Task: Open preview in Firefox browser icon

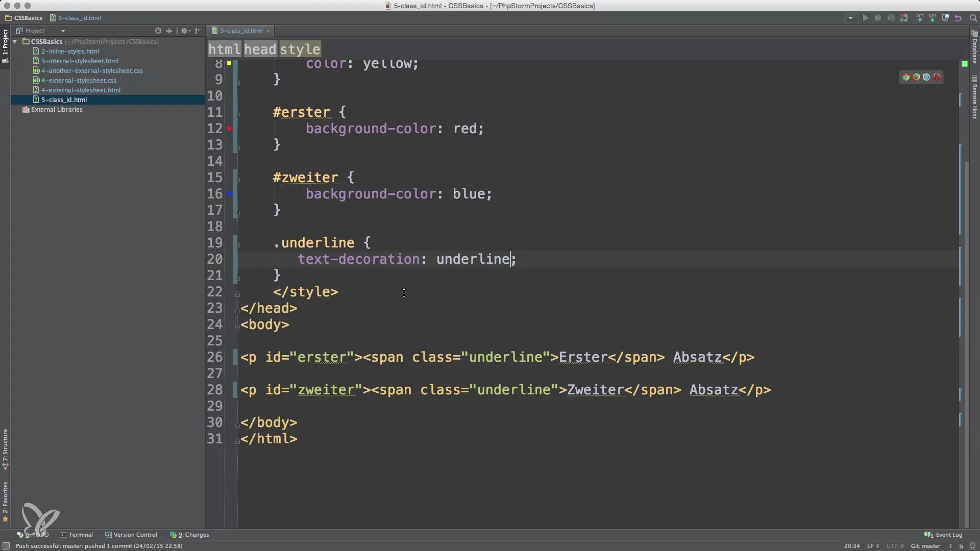Action: pyautogui.click(x=916, y=77)
